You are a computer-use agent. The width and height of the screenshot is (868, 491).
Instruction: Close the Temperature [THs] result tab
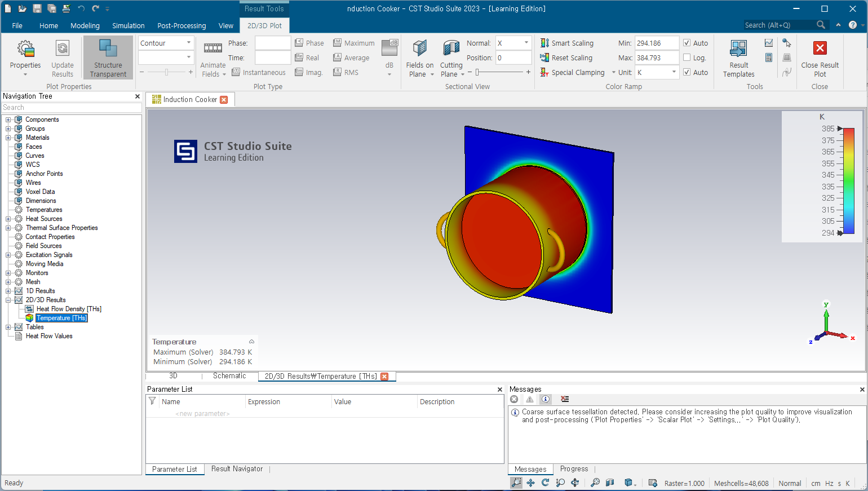(384, 377)
